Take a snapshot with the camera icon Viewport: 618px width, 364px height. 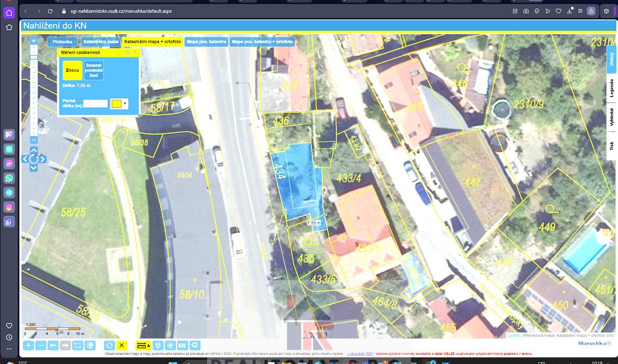[526, 11]
